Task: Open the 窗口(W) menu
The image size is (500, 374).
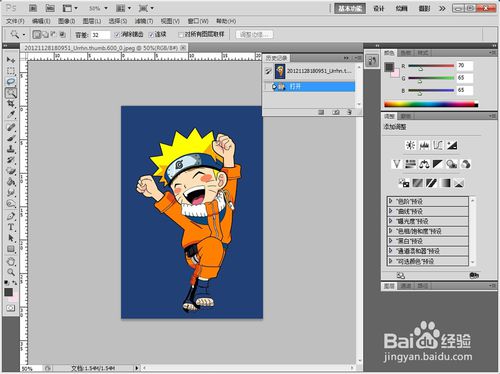Action: [x=198, y=21]
